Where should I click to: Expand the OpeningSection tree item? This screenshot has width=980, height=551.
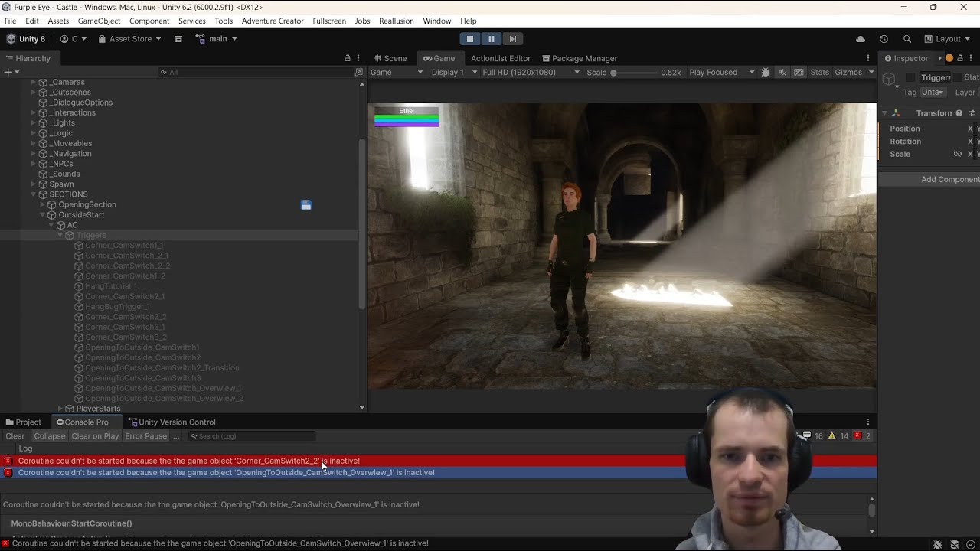click(42, 205)
